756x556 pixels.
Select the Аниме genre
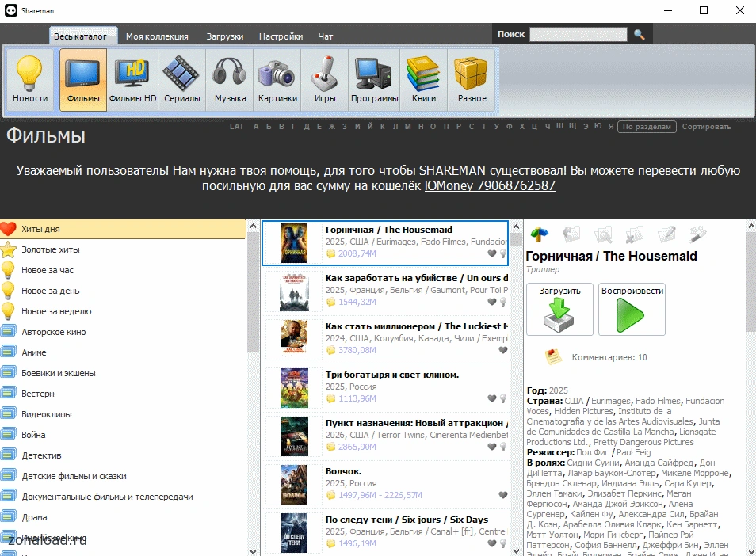point(124,352)
